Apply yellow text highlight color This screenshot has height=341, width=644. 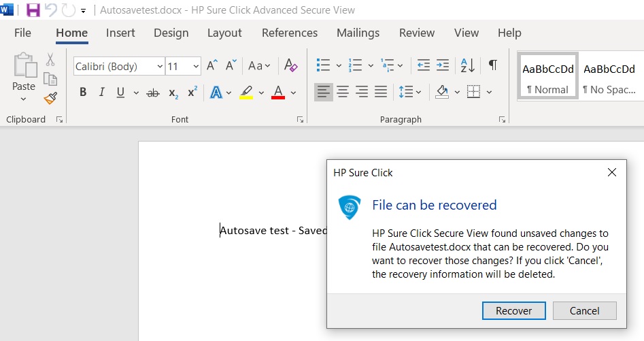point(246,93)
